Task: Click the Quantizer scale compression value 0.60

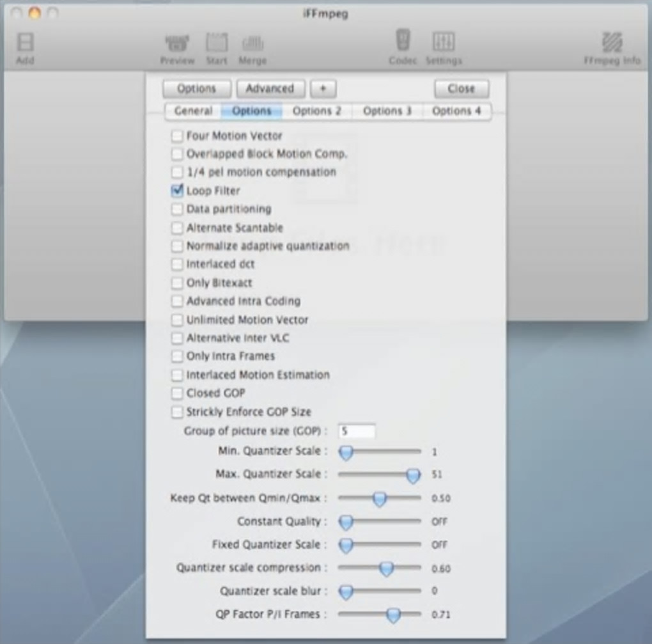Action: 441,569
